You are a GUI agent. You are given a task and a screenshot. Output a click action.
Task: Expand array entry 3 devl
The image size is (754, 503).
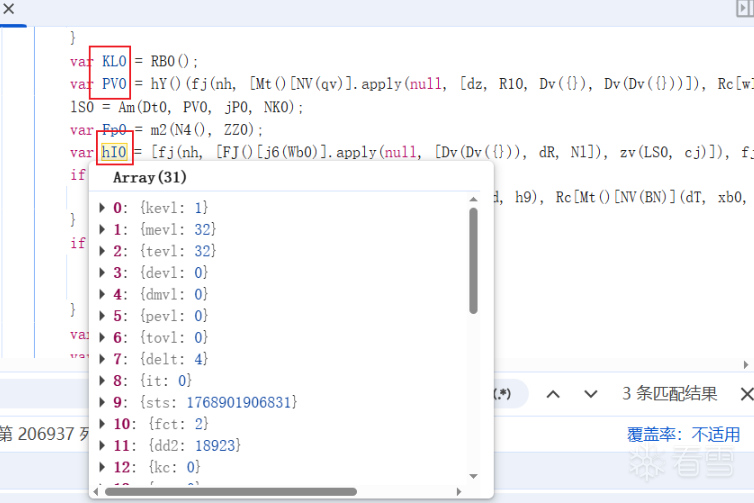[102, 273]
